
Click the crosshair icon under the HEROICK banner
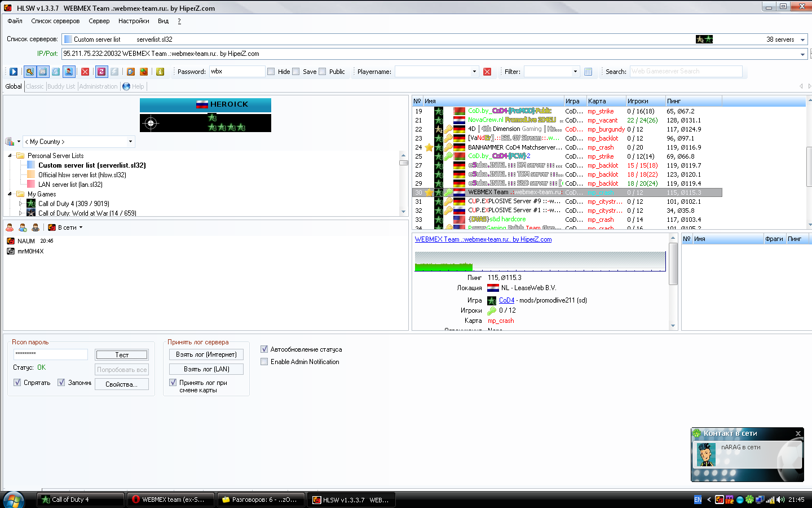[x=151, y=123]
